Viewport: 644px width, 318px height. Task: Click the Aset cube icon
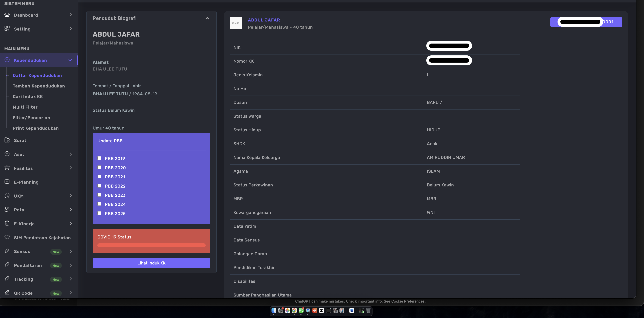point(7,154)
